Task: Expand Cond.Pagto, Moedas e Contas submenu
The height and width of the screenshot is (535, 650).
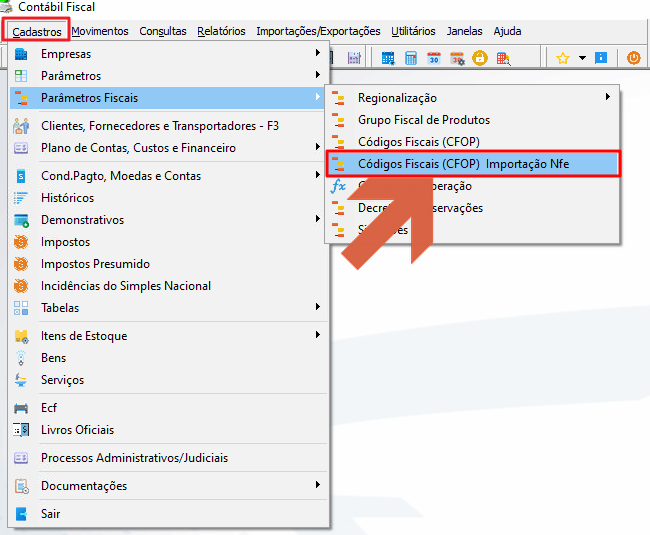Action: point(318,174)
